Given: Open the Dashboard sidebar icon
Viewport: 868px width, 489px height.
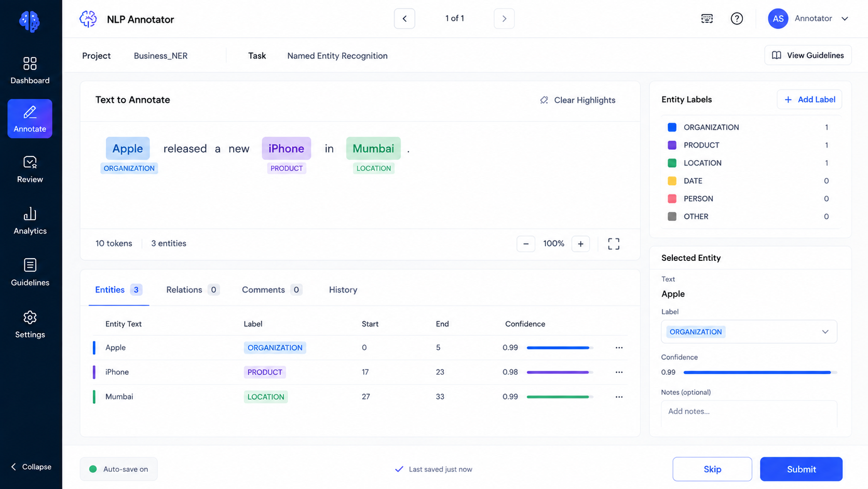Looking at the screenshot, I should 30,63.
